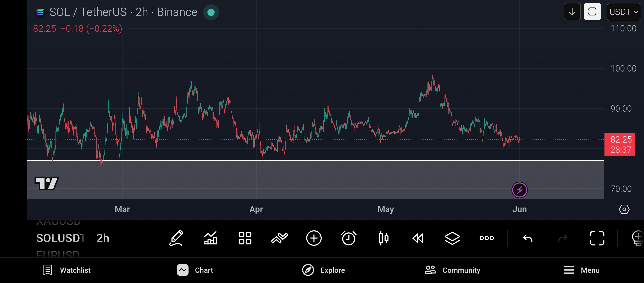The image size is (644, 283).
Task: Start bar replay with the rewind icon
Action: (x=418, y=238)
